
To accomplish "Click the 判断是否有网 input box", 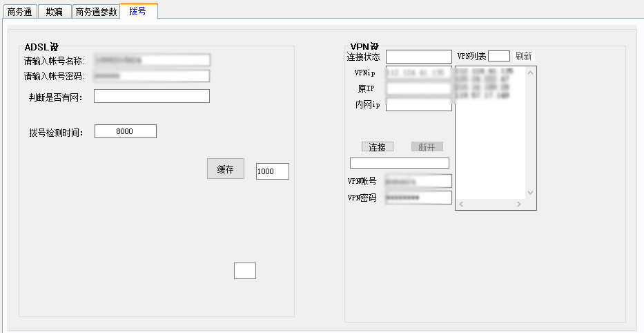I will (x=152, y=97).
